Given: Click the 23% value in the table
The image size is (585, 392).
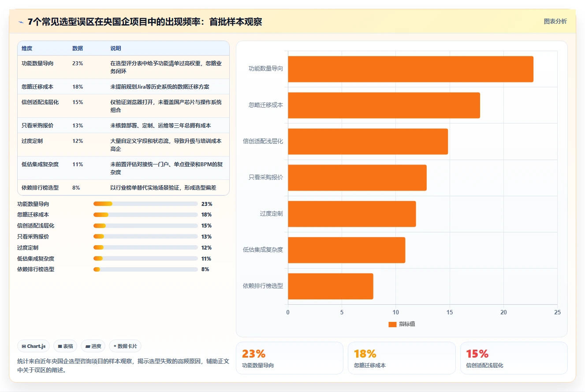Looking at the screenshot, I should pos(78,63).
